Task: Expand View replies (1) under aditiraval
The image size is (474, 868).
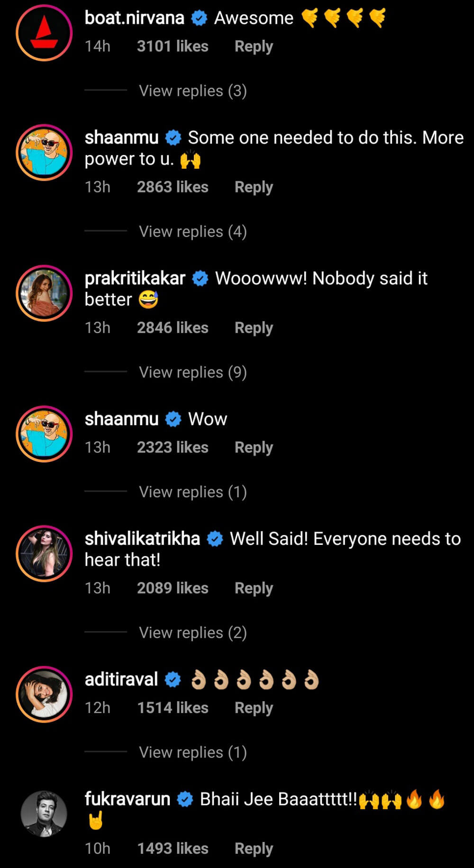Action: pyautogui.click(x=192, y=752)
